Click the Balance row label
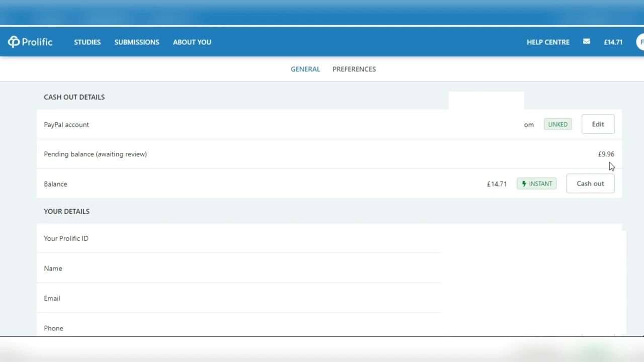 [x=55, y=184]
